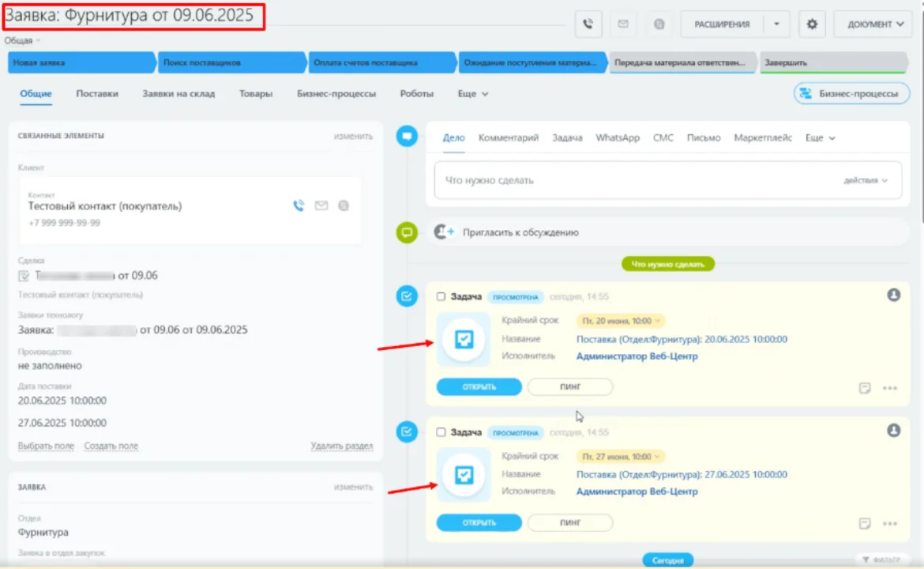The width and height of the screenshot is (924, 569).
Task: Select the Письмо timeline tab
Action: point(704,138)
